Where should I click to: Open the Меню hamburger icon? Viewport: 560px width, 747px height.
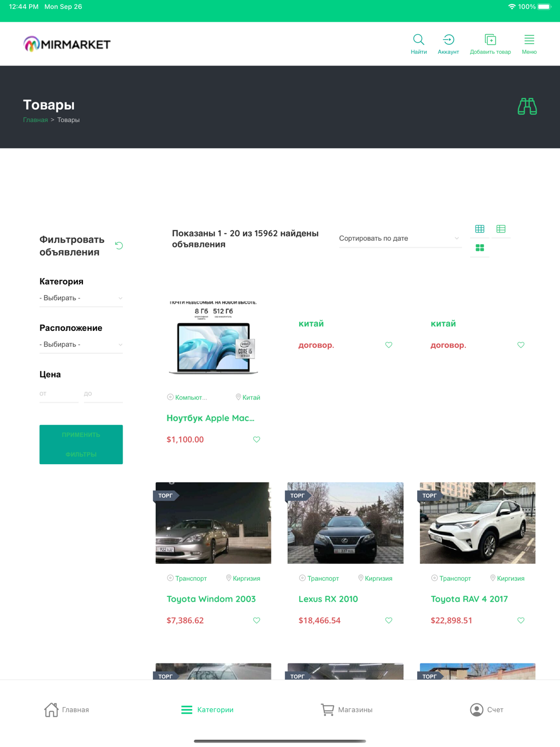529,40
